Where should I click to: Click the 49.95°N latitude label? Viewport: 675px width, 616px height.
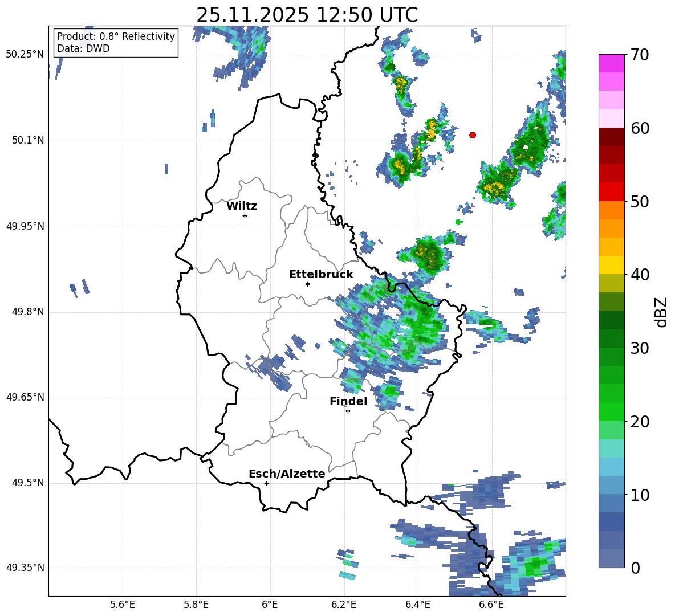tap(25, 226)
